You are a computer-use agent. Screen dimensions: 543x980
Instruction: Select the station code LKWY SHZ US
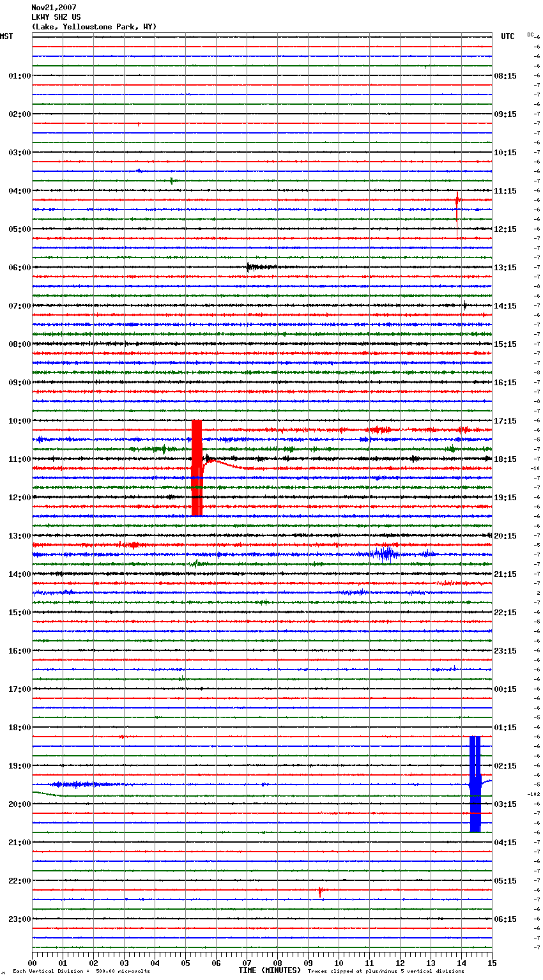click(x=56, y=17)
